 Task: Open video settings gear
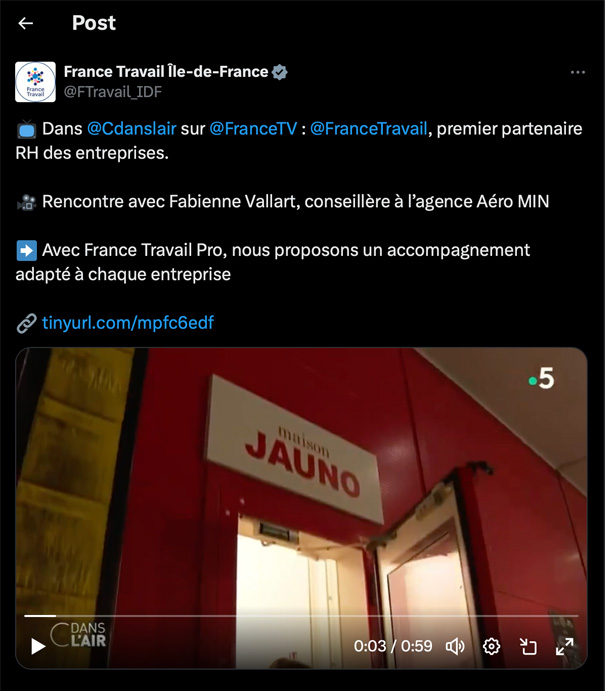click(491, 646)
